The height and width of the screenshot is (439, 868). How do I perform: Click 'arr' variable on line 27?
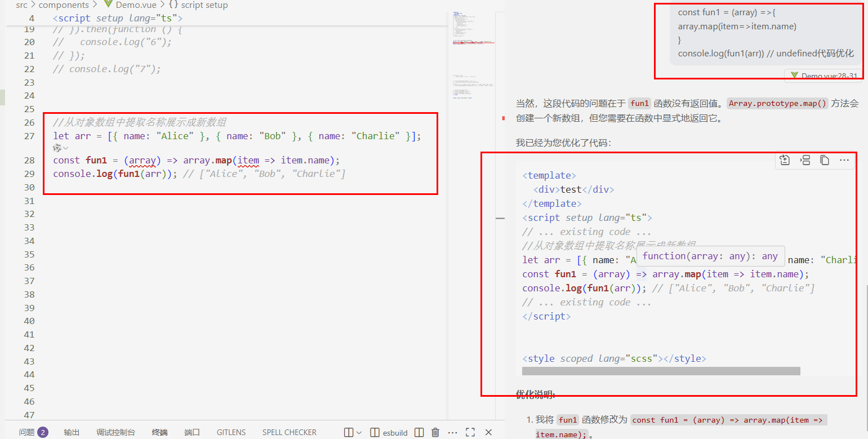click(83, 136)
